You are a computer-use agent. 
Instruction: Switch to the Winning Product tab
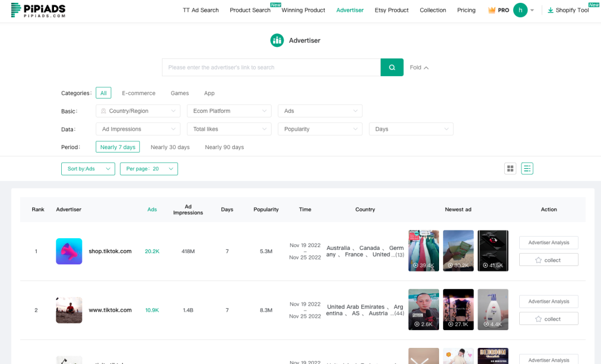point(303,10)
